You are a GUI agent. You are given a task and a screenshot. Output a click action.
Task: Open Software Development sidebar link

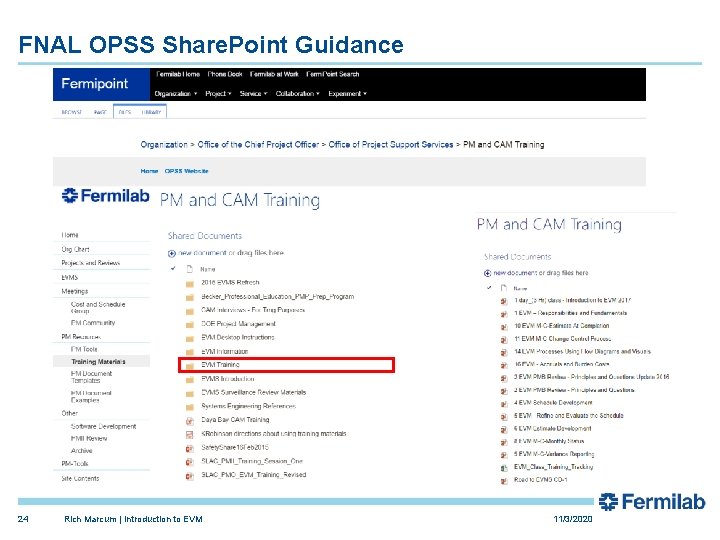(104, 427)
